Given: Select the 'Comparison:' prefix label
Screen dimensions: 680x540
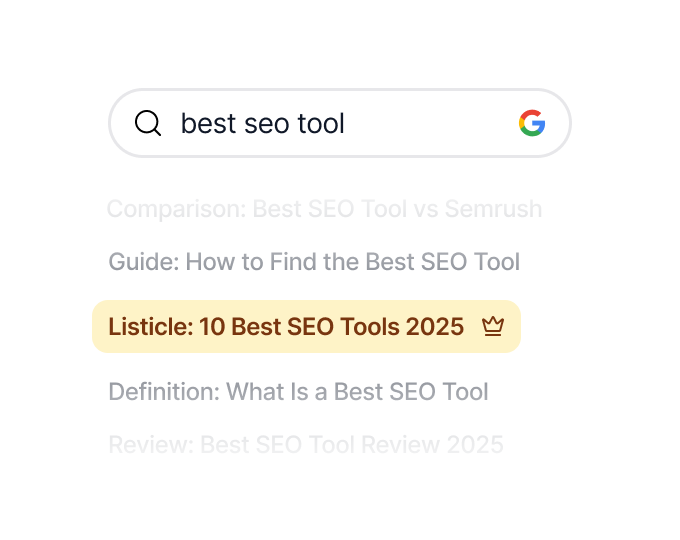Looking at the screenshot, I should click(x=176, y=209).
